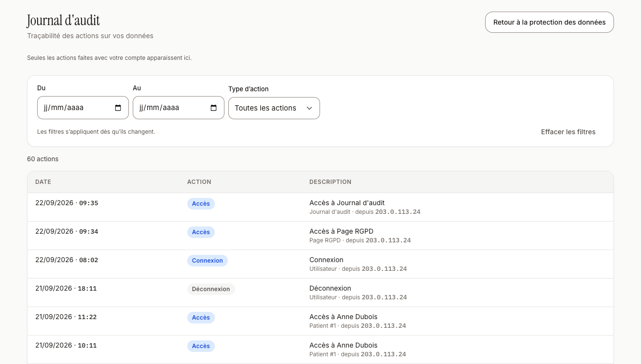The image size is (641, 364).
Task: Expand the Type d'action dropdown
Action: tap(274, 108)
